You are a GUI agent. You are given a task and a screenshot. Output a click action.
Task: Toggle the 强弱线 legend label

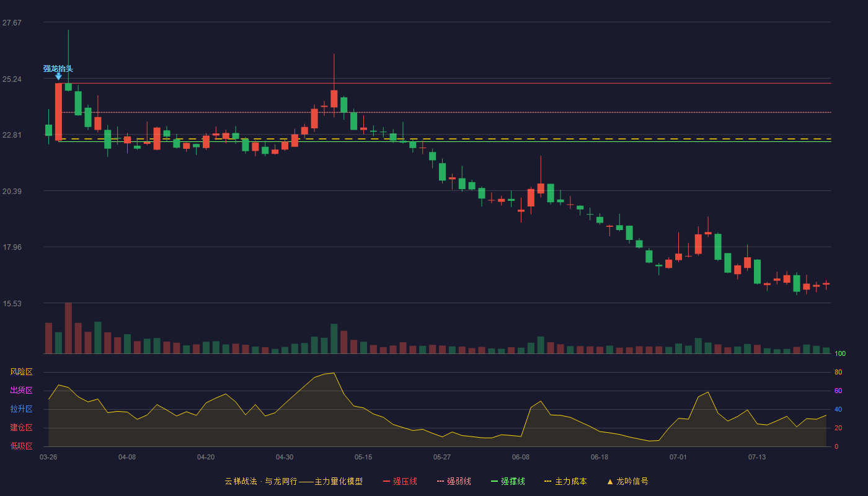(459, 481)
